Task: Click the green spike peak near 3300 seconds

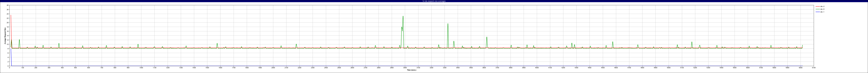Action: point(448,24)
